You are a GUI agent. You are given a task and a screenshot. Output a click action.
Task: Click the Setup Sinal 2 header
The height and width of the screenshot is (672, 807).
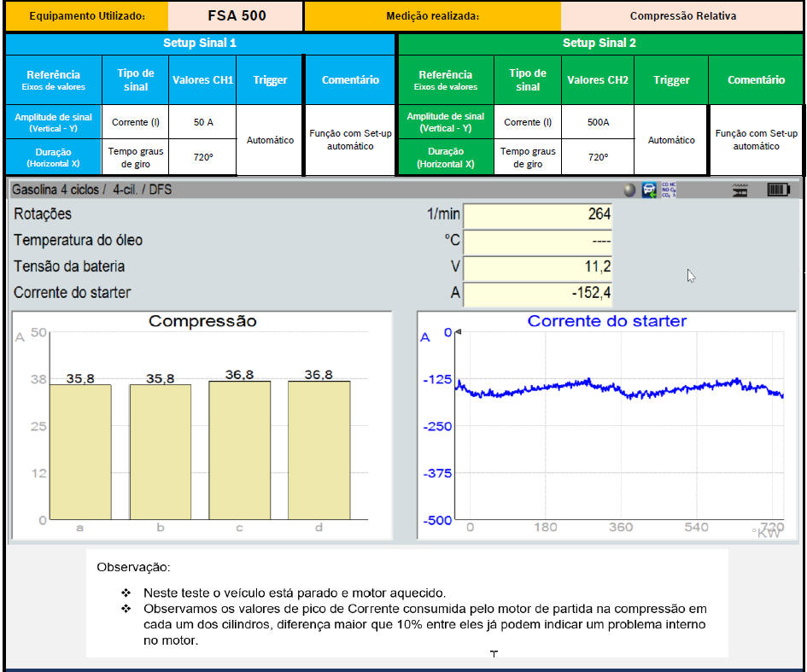point(599,44)
